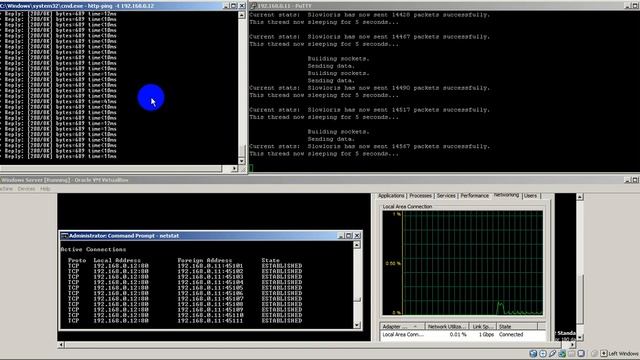Close the netstat Command Prompt window

point(357,236)
